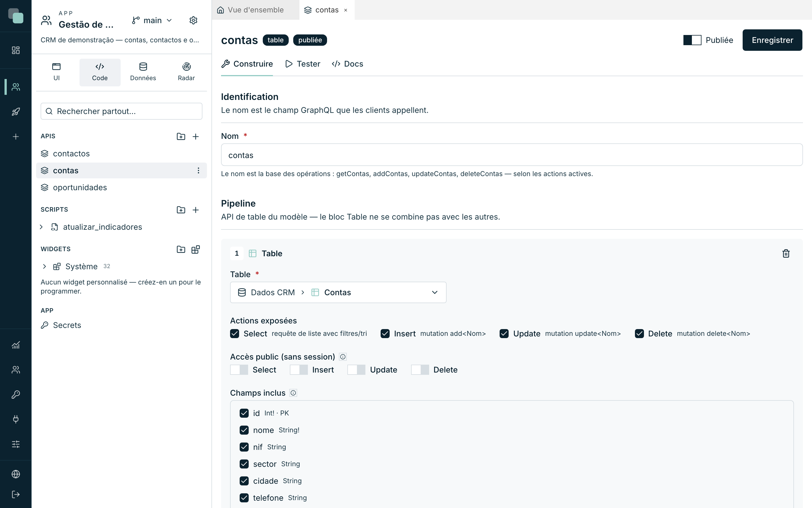Screen dimensions: 812x508
Task: Add a new folder in WIDGETS section
Action: (181, 249)
